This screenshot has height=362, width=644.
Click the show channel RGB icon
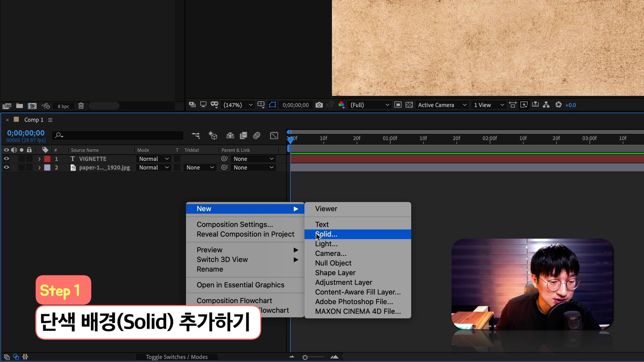(341, 105)
